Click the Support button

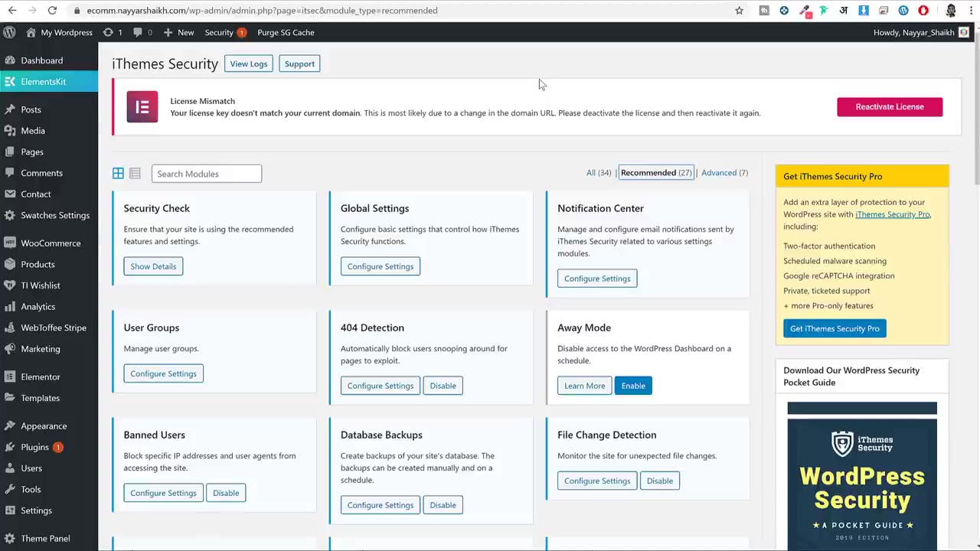point(299,64)
